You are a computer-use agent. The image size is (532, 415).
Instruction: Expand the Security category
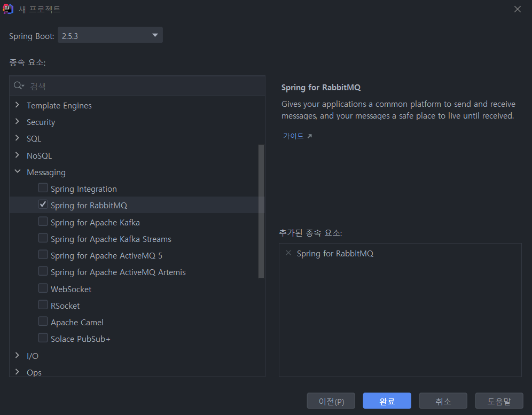(x=17, y=121)
